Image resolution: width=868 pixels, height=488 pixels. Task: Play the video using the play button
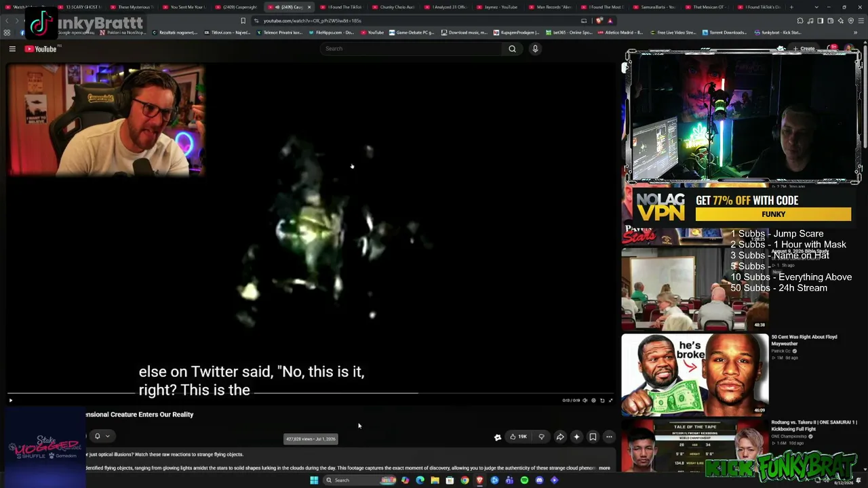point(10,401)
